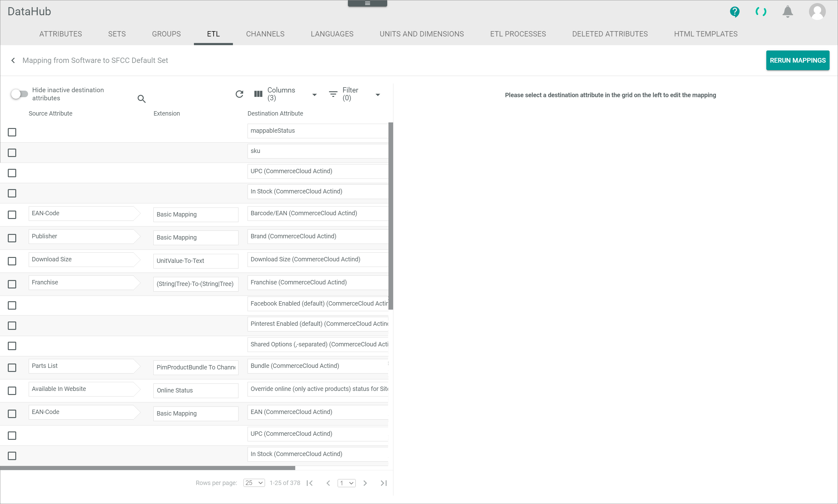The height and width of the screenshot is (504, 838).
Task: Select UnitValue-To-Text extension field
Action: coord(196,261)
